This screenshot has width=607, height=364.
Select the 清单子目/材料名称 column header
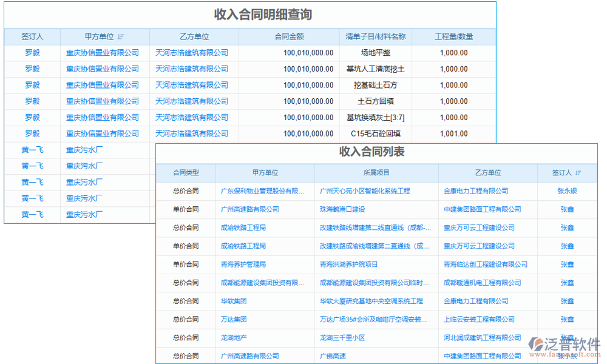(x=375, y=36)
